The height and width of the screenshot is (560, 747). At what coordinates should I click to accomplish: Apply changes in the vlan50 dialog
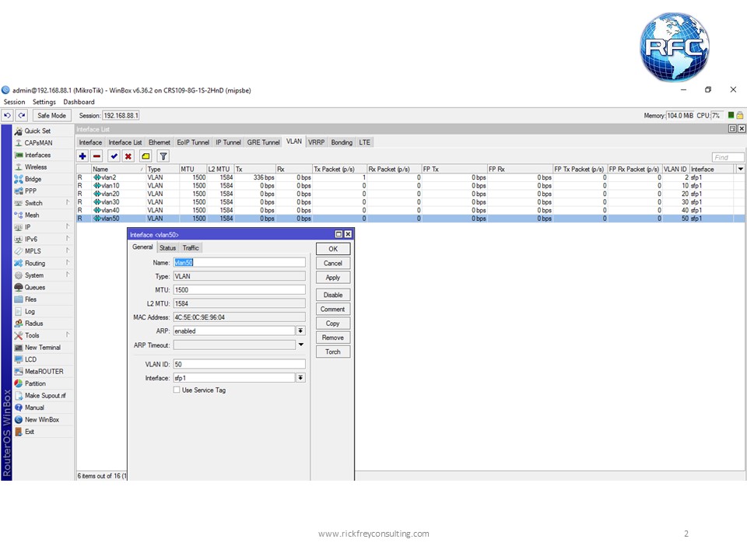[332, 277]
